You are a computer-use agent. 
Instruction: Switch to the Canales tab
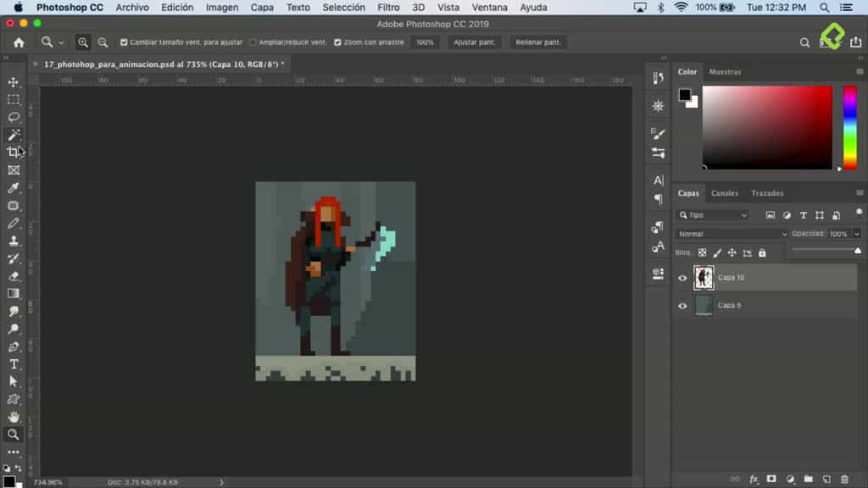click(x=725, y=193)
